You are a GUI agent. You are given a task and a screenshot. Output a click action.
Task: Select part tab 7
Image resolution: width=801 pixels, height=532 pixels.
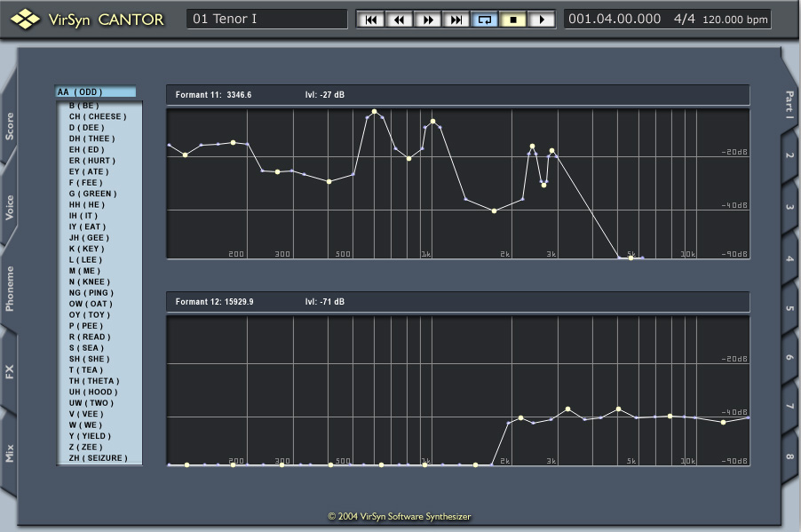click(789, 406)
